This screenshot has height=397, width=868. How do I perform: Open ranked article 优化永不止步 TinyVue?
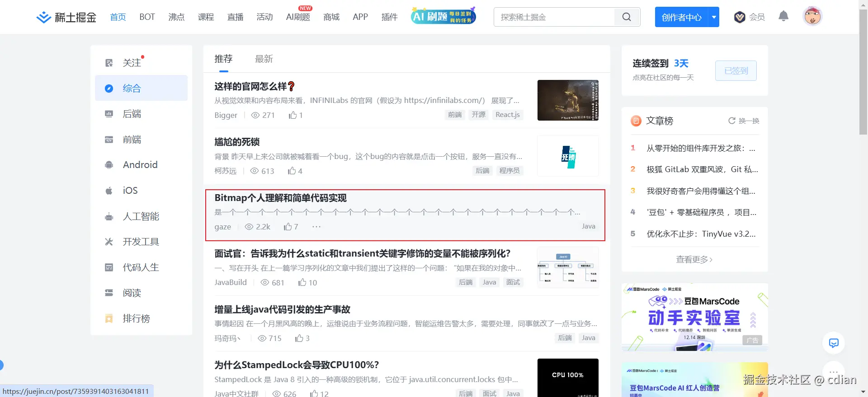(701, 234)
